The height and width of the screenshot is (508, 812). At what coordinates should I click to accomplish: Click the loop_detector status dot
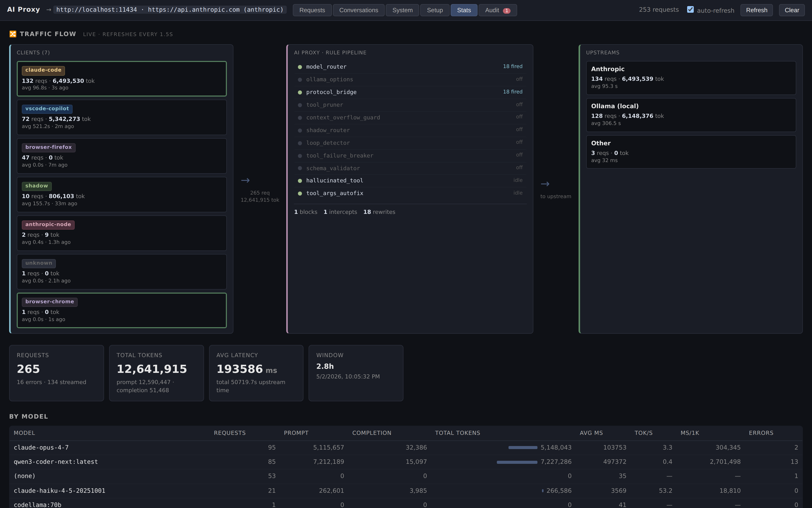click(300, 143)
